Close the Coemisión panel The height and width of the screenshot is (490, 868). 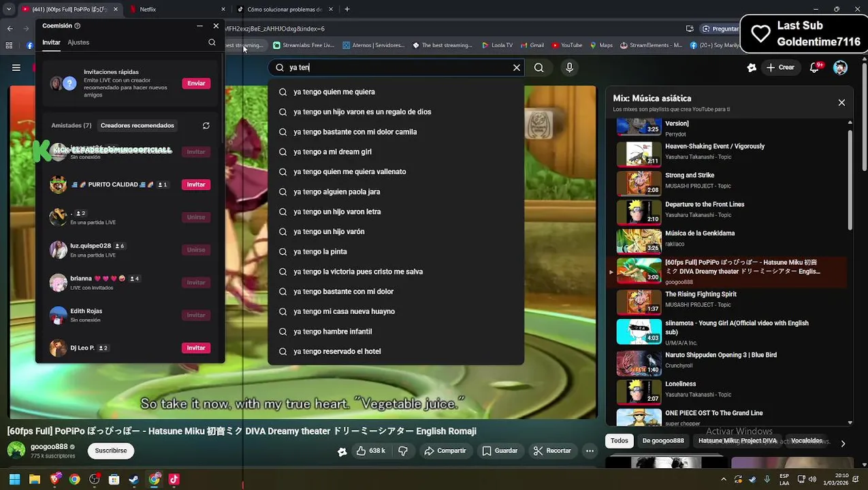click(x=216, y=26)
